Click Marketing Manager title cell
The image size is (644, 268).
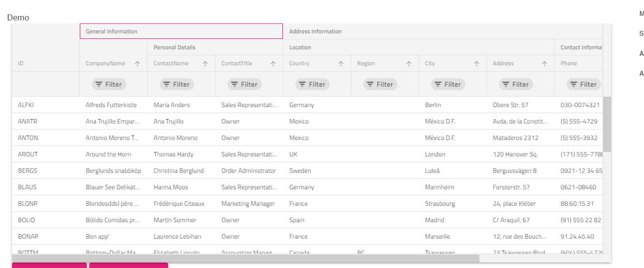click(249, 204)
